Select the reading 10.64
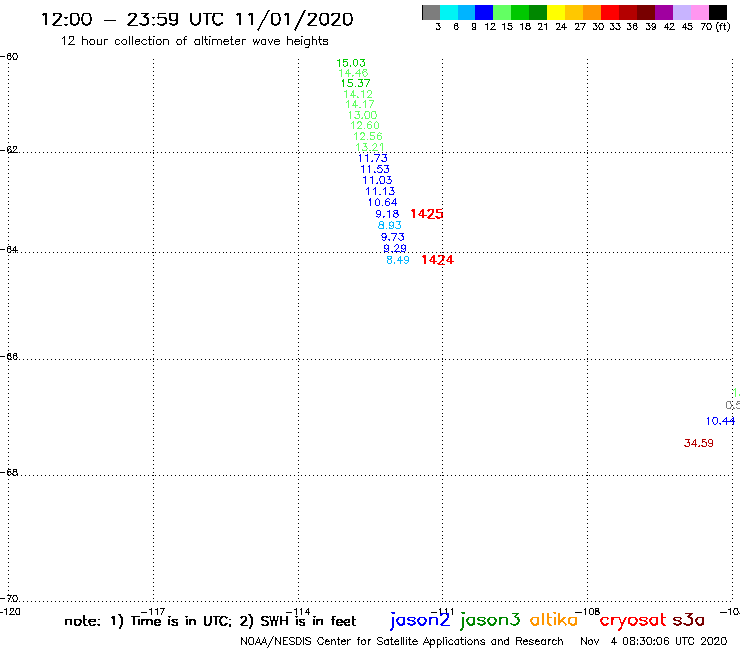 (382, 203)
